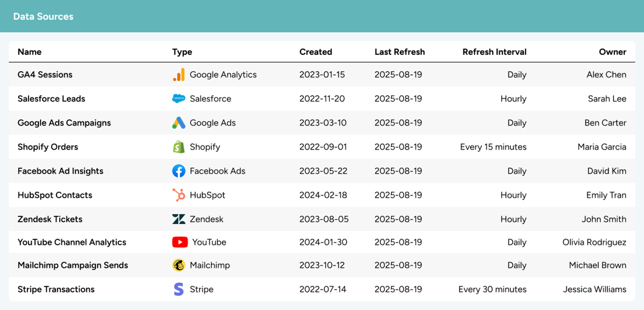Click the Stripe S icon
The height and width of the screenshot is (310, 644).
tap(178, 289)
